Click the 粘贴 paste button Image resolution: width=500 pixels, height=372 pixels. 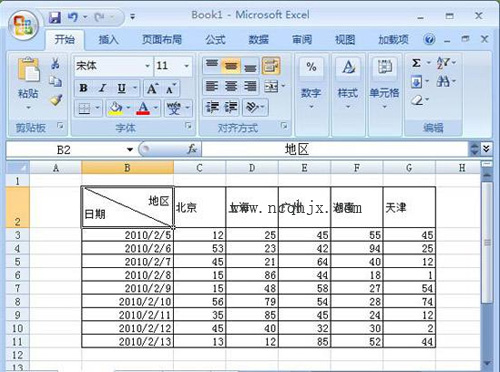[x=28, y=83]
